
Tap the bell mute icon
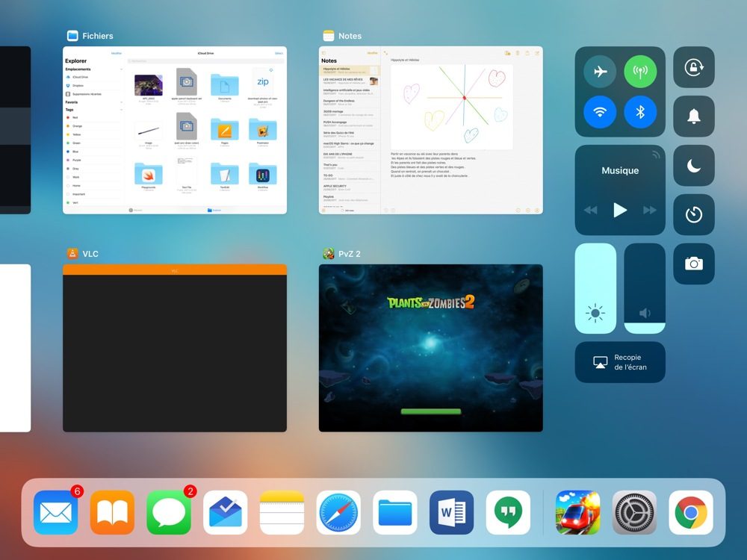[694, 116]
